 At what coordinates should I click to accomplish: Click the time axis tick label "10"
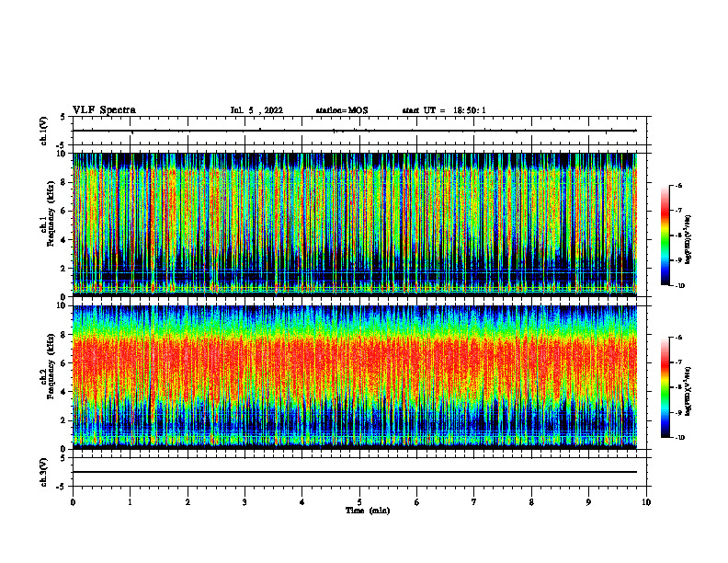point(646,502)
